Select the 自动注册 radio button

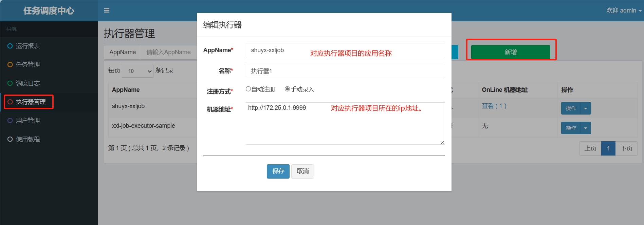click(248, 89)
